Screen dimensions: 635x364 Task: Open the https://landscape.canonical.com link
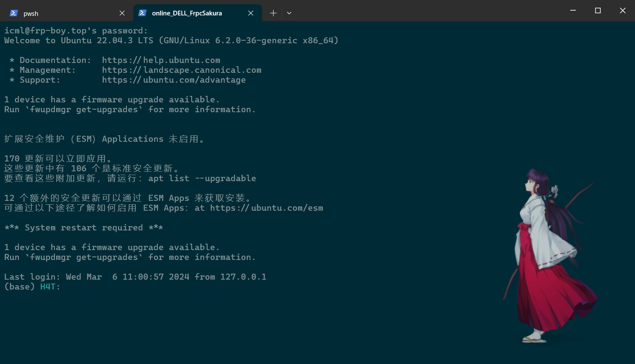coord(182,70)
